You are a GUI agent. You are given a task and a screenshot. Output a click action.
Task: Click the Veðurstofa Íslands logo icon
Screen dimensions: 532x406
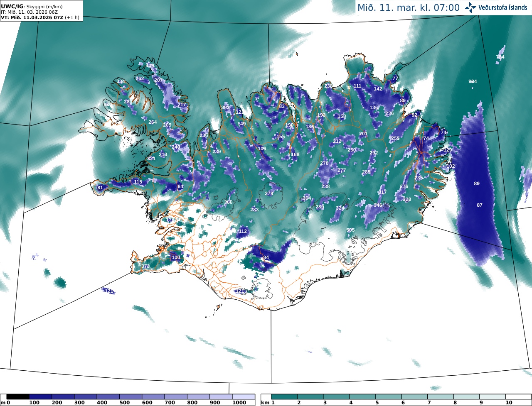pos(471,7)
